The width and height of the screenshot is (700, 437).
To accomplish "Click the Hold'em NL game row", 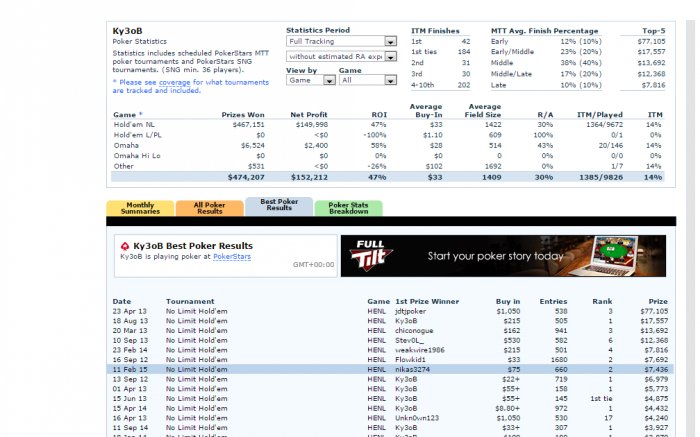I will 388,125.
